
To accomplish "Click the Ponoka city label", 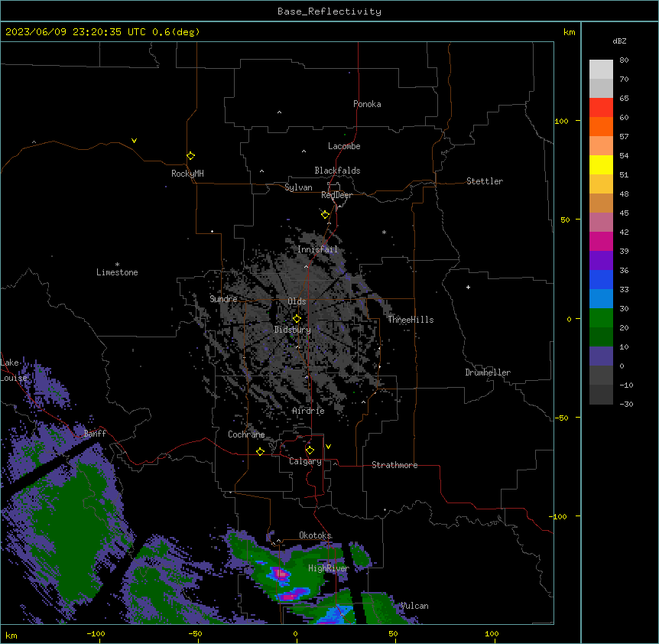I will pos(367,104).
